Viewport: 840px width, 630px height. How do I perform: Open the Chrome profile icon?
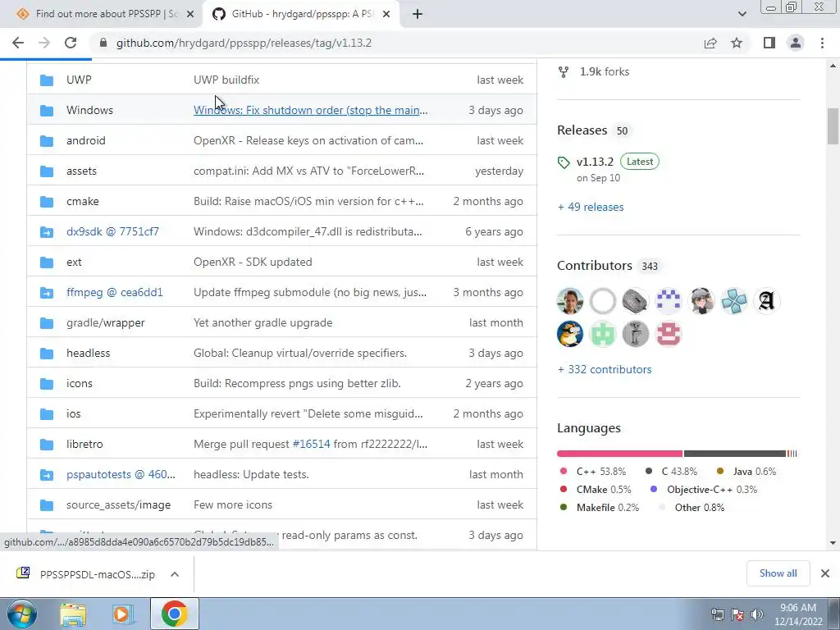(796, 43)
